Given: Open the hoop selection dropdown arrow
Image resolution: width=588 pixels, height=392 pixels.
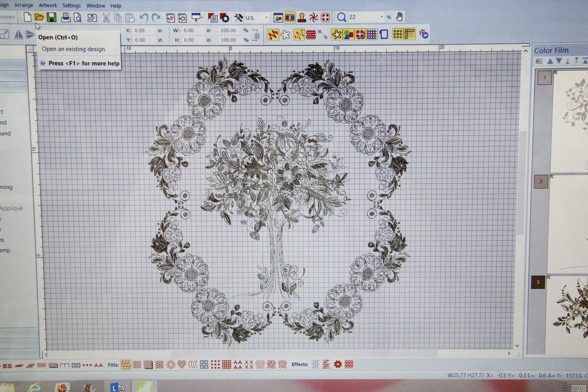Looking at the screenshot, I should 202,17.
